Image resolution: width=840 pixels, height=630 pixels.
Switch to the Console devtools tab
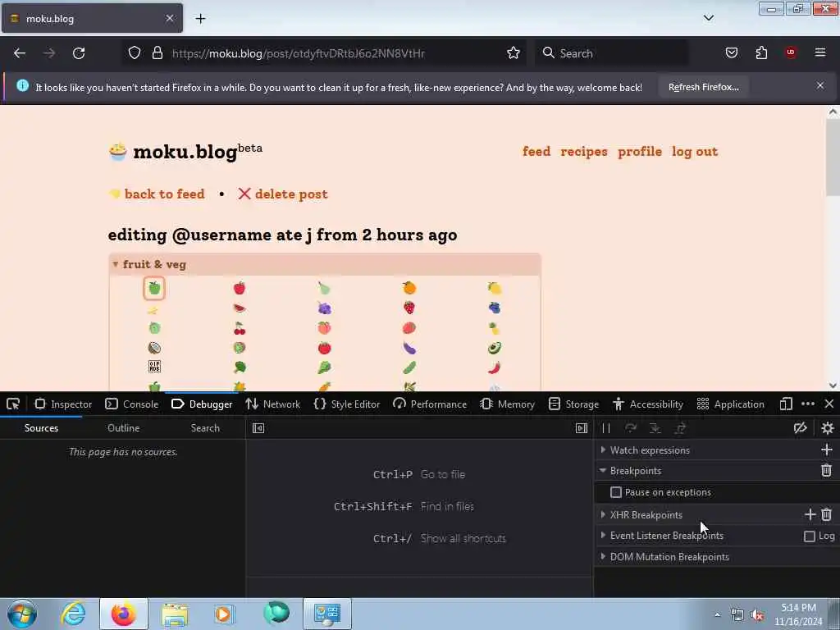click(132, 404)
